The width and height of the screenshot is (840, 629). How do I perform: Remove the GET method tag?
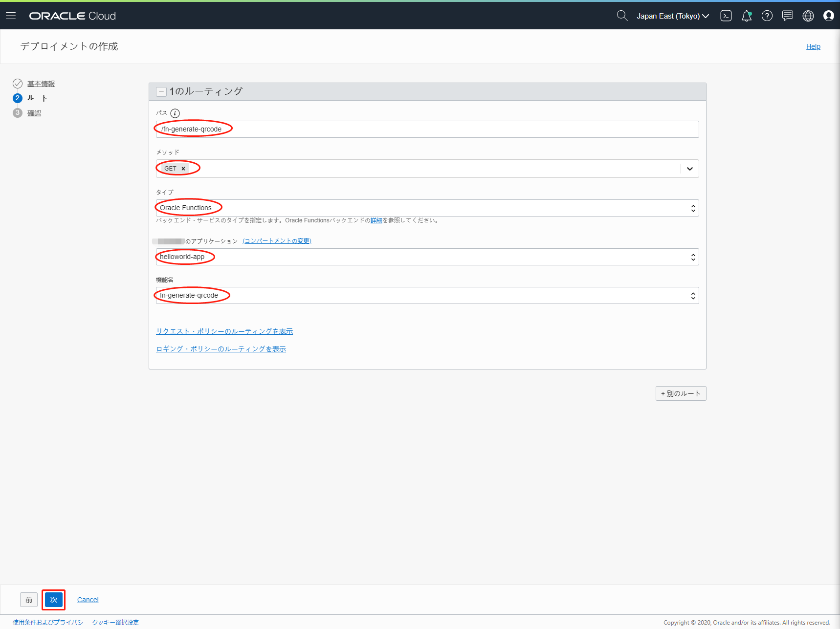tap(183, 169)
